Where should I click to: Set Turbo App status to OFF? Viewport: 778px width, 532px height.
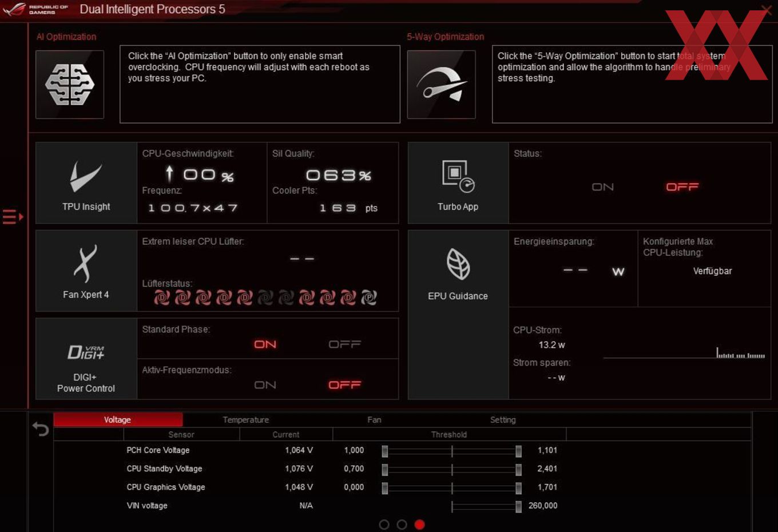[x=682, y=187]
